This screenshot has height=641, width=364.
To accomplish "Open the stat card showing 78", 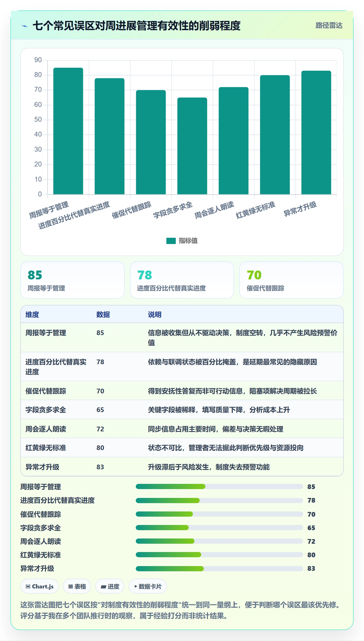I will (182, 280).
